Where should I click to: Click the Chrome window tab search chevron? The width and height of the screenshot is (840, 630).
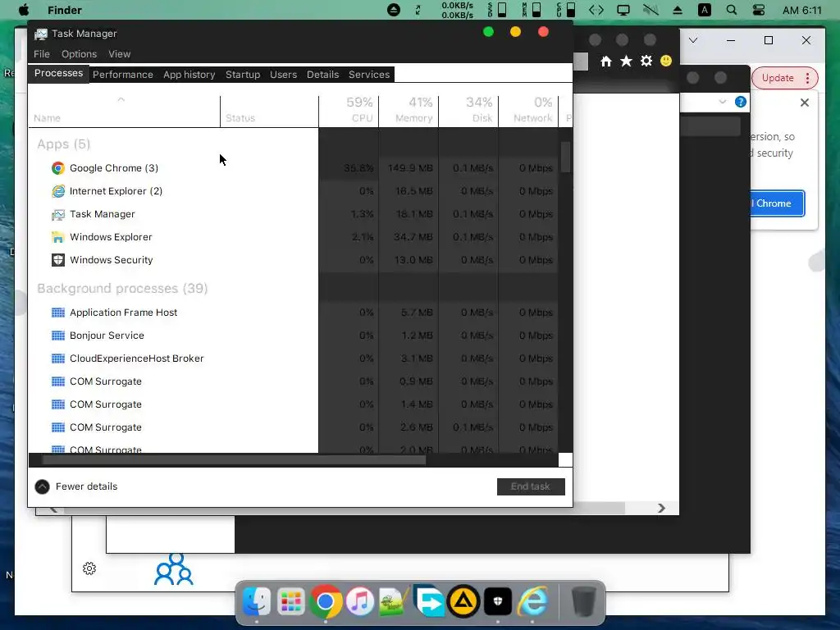(692, 40)
